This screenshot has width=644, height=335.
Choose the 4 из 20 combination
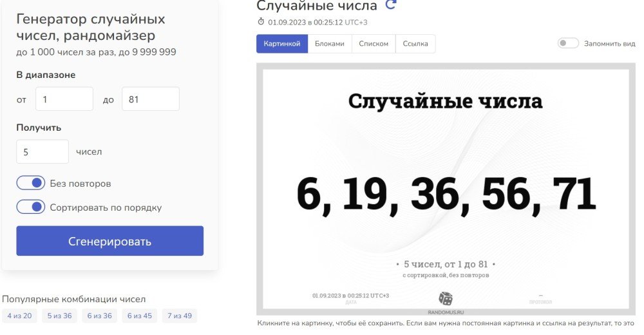19,316
